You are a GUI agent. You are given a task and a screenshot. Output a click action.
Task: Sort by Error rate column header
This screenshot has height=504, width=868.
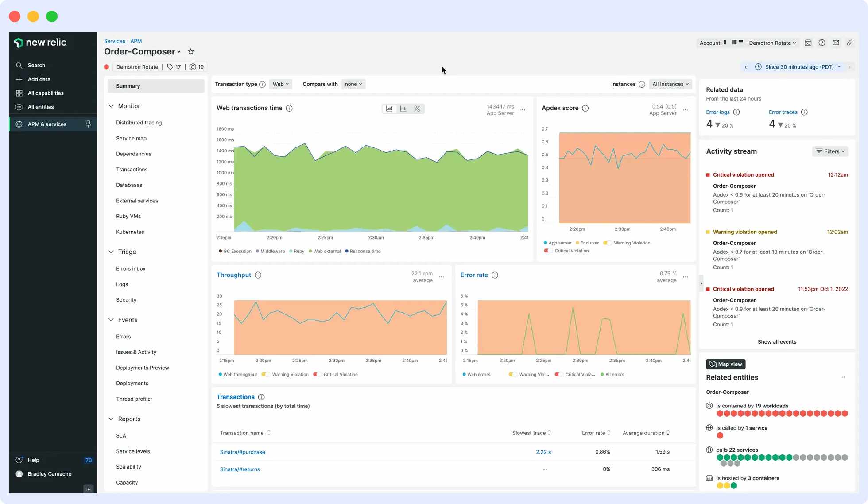[x=596, y=433]
